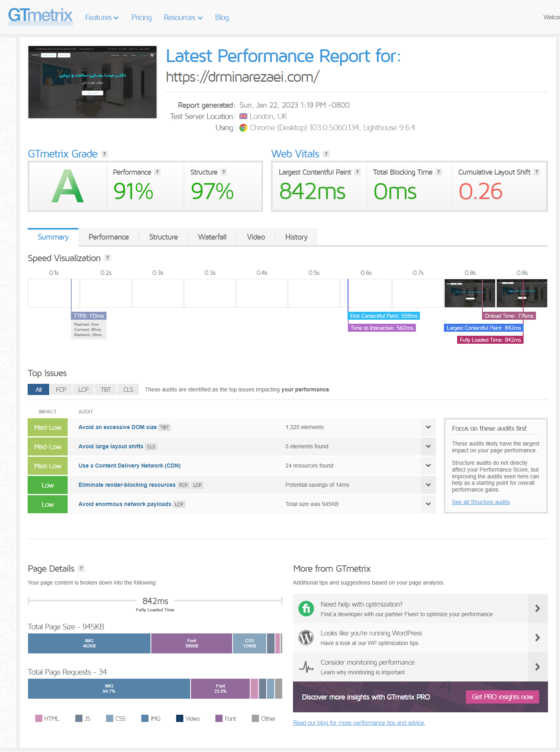Filter top issues by TBT
Viewport: 560px width, 752px height.
tap(106, 389)
